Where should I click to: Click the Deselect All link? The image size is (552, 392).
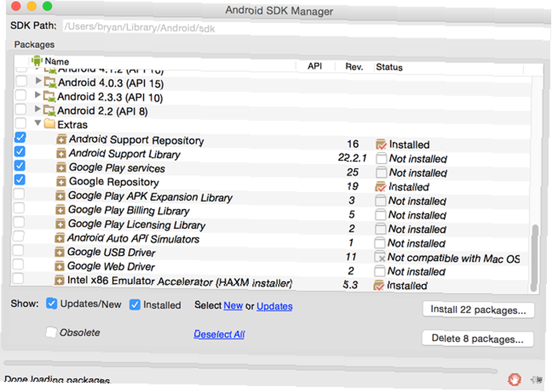pyautogui.click(x=219, y=334)
